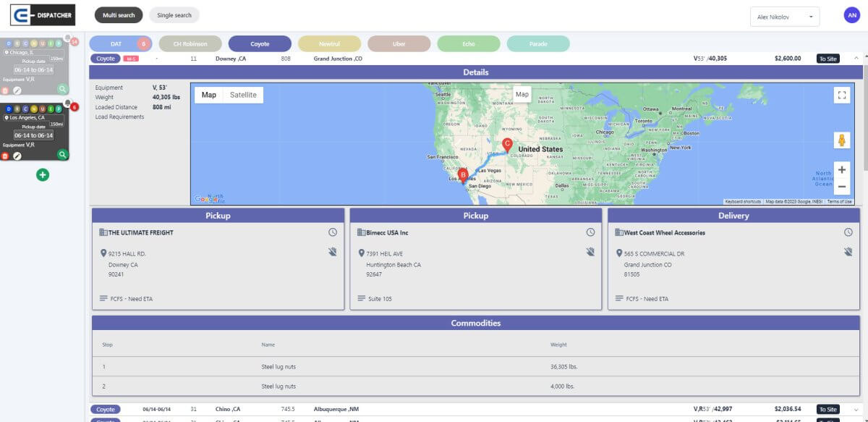This screenshot has width=868, height=422.
Task: Click map zoom in plus button
Action: [841, 170]
